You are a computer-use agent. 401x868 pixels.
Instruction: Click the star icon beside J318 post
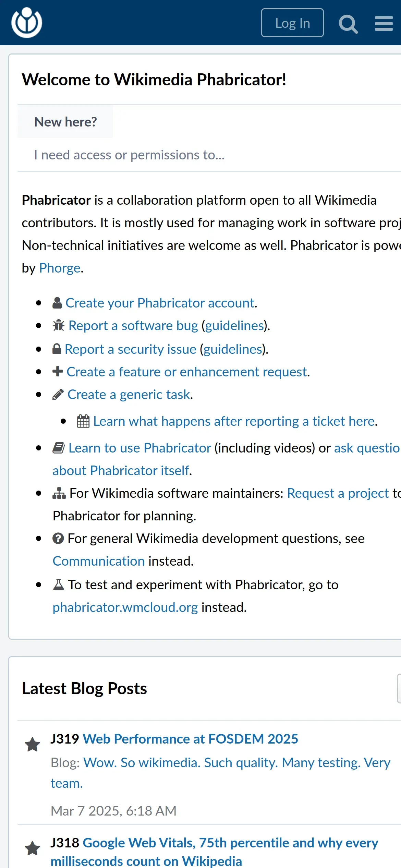coord(33,848)
